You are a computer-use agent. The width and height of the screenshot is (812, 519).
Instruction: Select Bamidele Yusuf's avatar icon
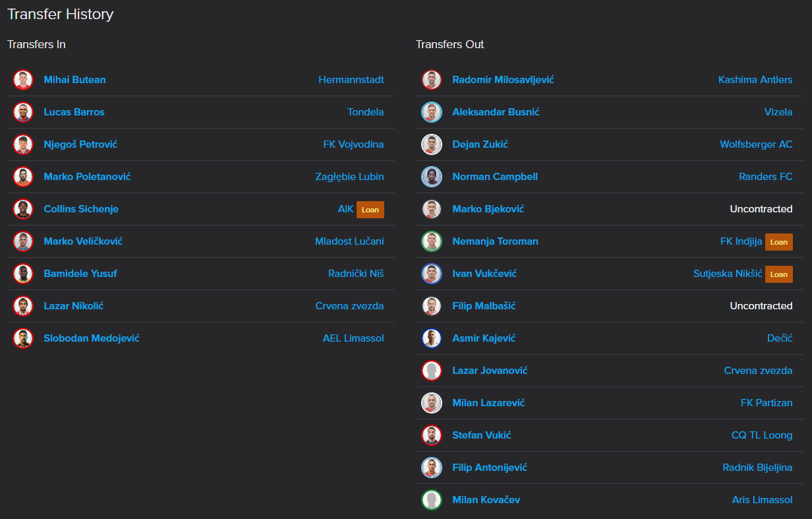pyautogui.click(x=23, y=274)
